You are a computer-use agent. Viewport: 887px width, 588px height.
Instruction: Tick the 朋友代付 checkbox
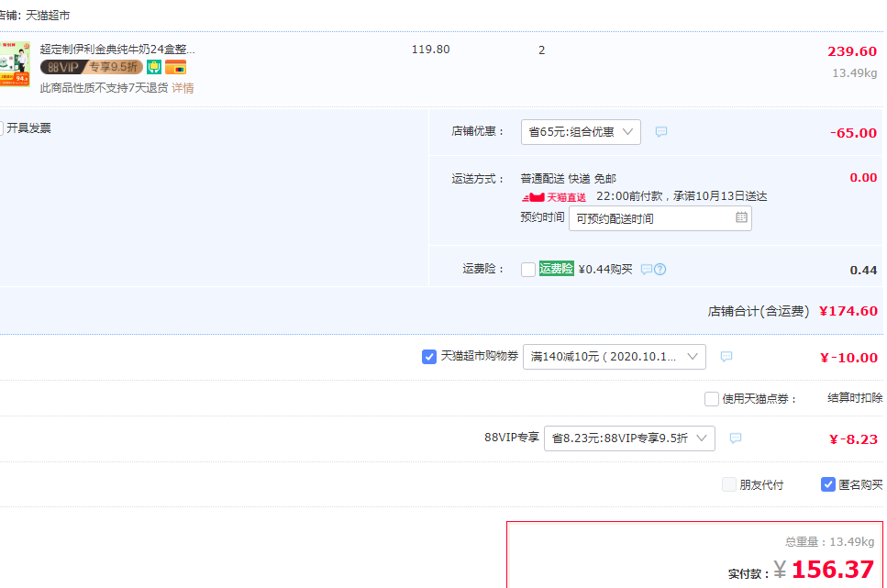pyautogui.click(x=729, y=484)
